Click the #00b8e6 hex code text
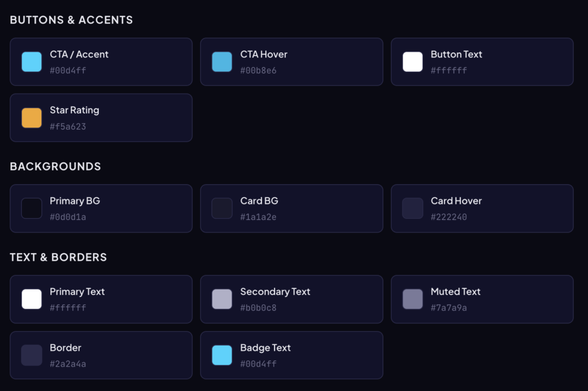 click(258, 71)
